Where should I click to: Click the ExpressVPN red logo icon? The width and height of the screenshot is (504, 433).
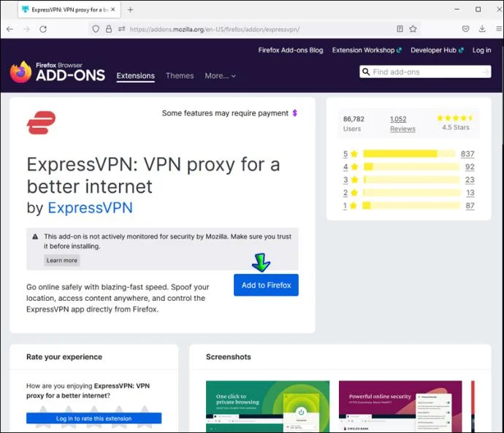pyautogui.click(x=41, y=123)
